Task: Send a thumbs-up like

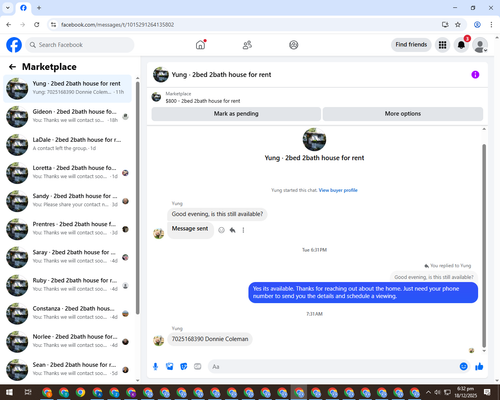Action: [x=479, y=367]
